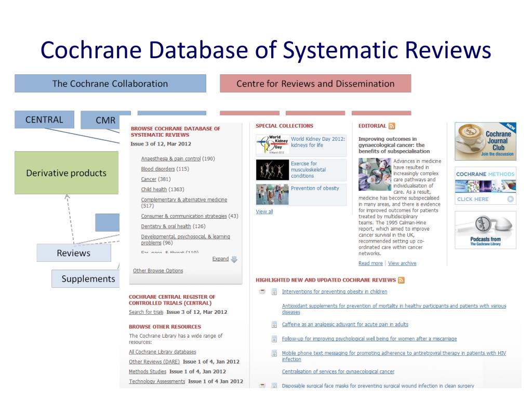Open Blood disorders topic link
This screenshot has width=532, height=399.
pos(158,169)
